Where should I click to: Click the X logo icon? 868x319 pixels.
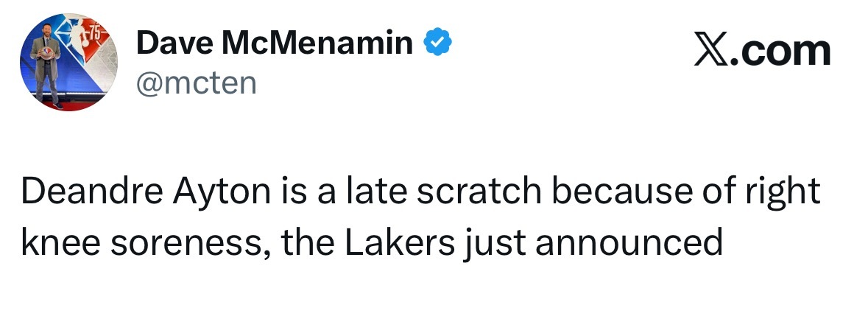tap(710, 52)
